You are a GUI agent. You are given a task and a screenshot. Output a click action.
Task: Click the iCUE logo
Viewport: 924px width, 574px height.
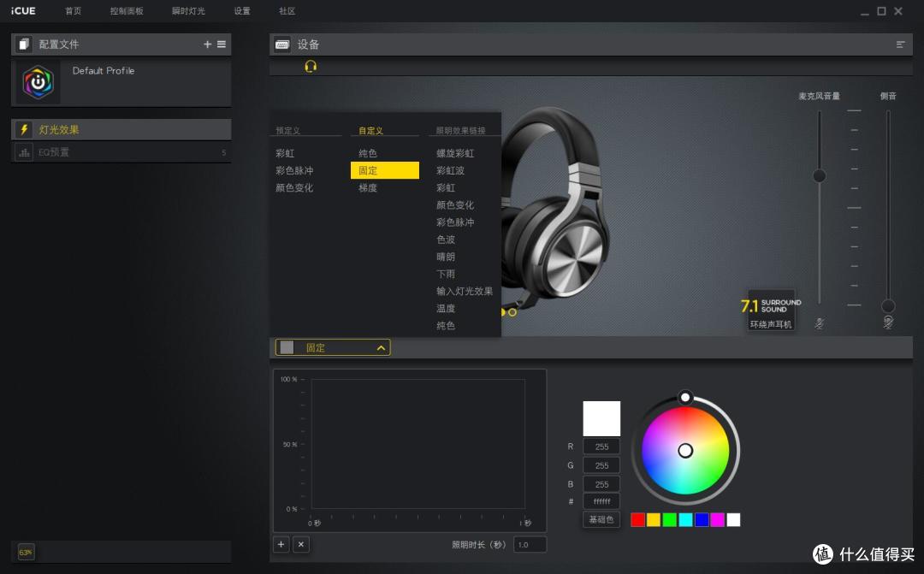click(23, 11)
